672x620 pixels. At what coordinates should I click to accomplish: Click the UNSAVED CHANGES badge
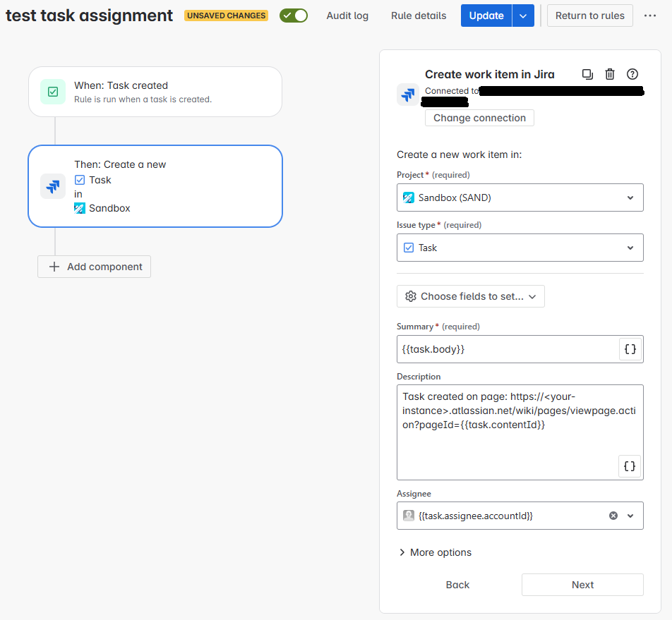(227, 16)
